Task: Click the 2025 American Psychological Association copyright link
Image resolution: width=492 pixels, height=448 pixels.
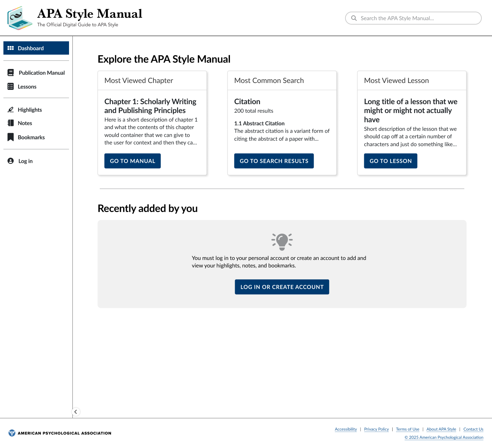Action: 444,437
